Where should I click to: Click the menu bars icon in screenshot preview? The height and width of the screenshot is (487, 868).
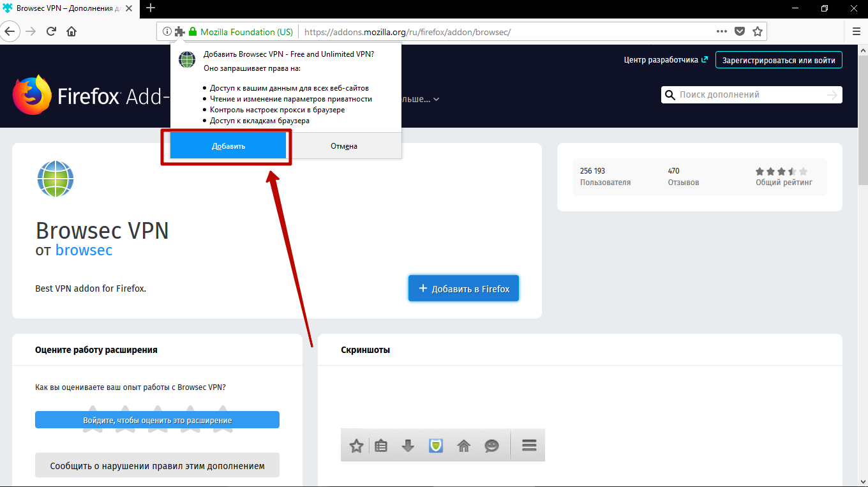pyautogui.click(x=529, y=445)
